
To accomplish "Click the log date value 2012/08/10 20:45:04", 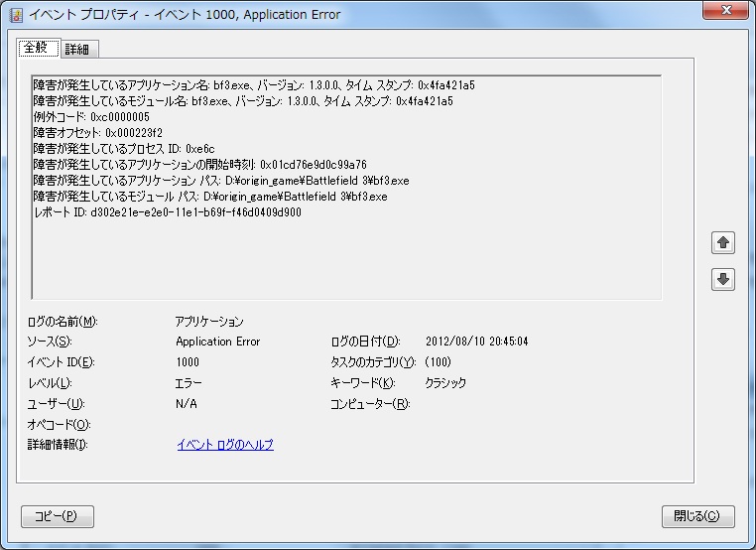I will click(476, 342).
